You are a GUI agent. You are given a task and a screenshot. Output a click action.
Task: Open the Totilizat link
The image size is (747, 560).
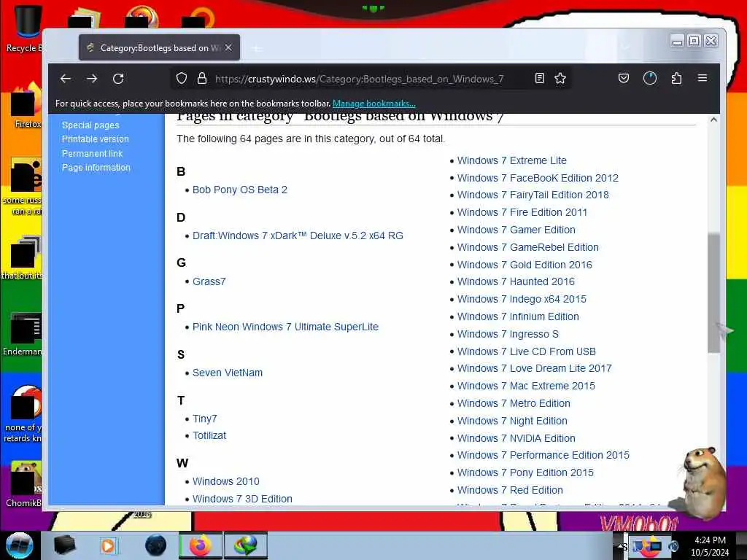pos(209,435)
